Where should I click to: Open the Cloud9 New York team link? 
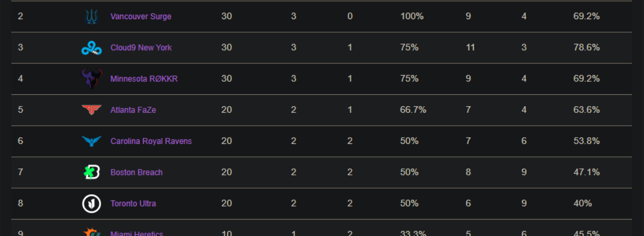coord(141,47)
